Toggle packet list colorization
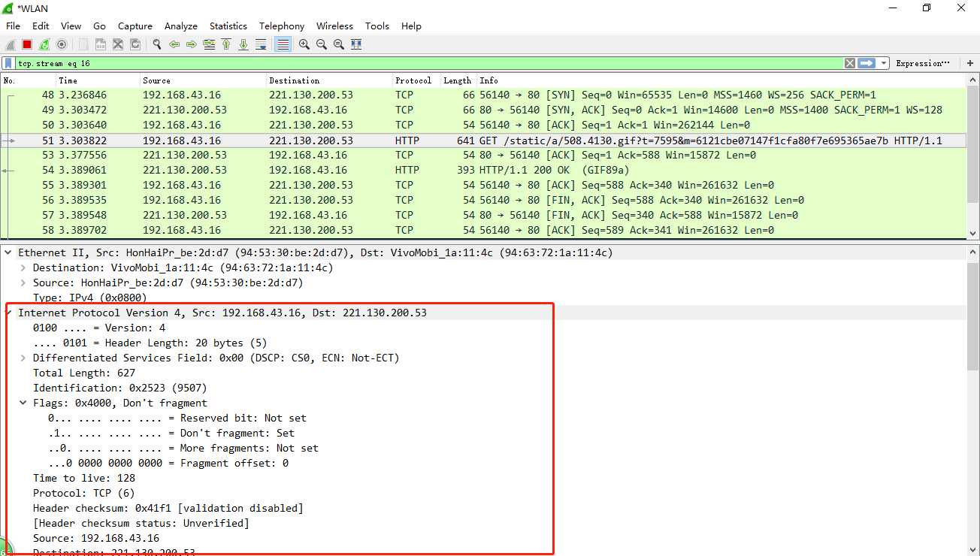 click(283, 45)
